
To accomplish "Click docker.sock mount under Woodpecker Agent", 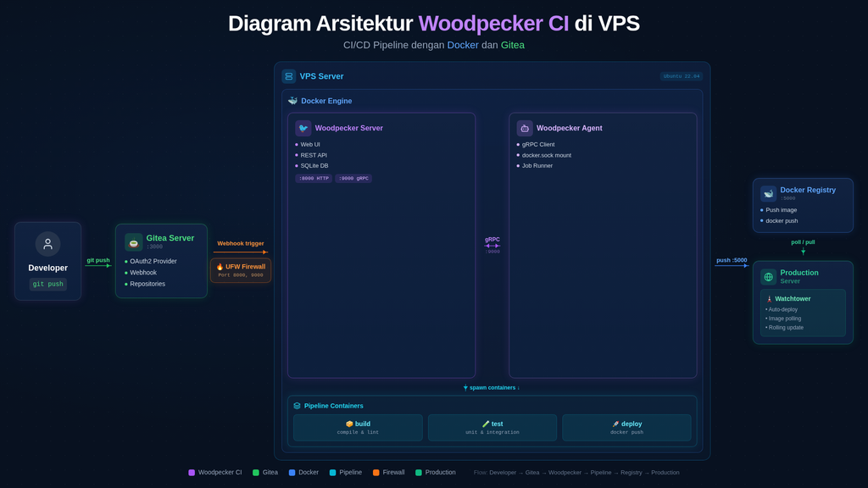I will point(547,156).
